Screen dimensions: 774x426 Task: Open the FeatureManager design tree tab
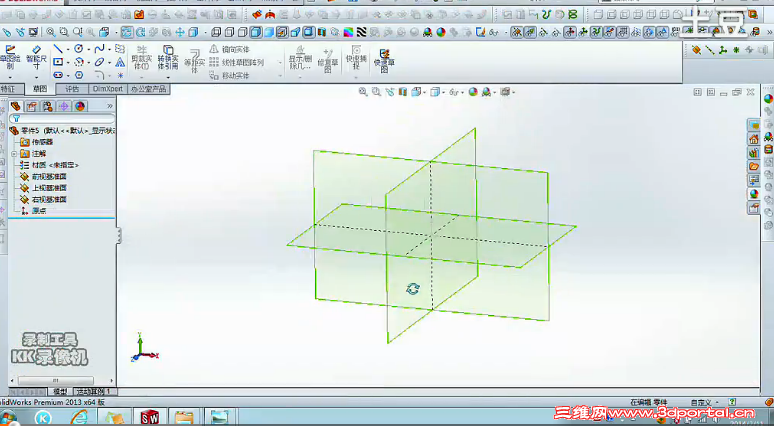pyautogui.click(x=16, y=106)
